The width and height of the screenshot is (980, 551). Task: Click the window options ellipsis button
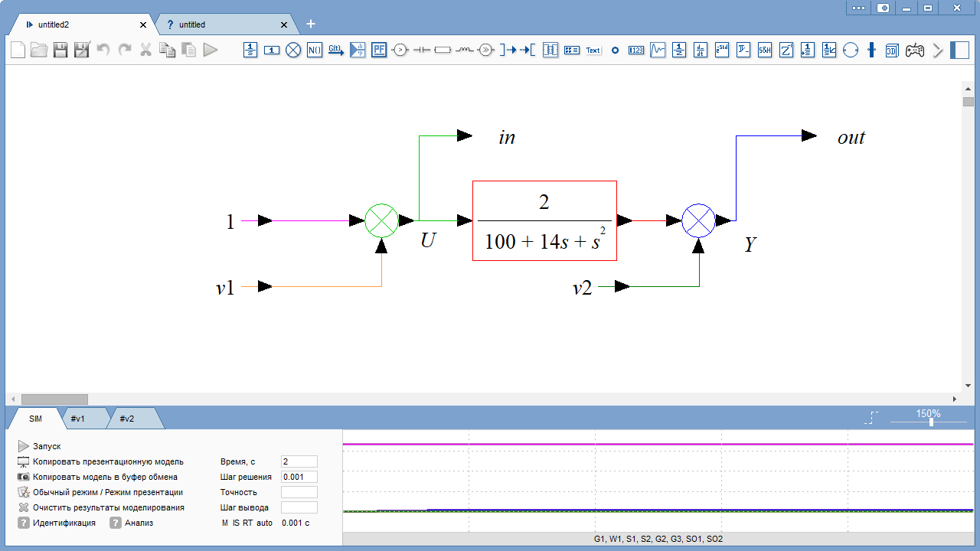(x=857, y=8)
